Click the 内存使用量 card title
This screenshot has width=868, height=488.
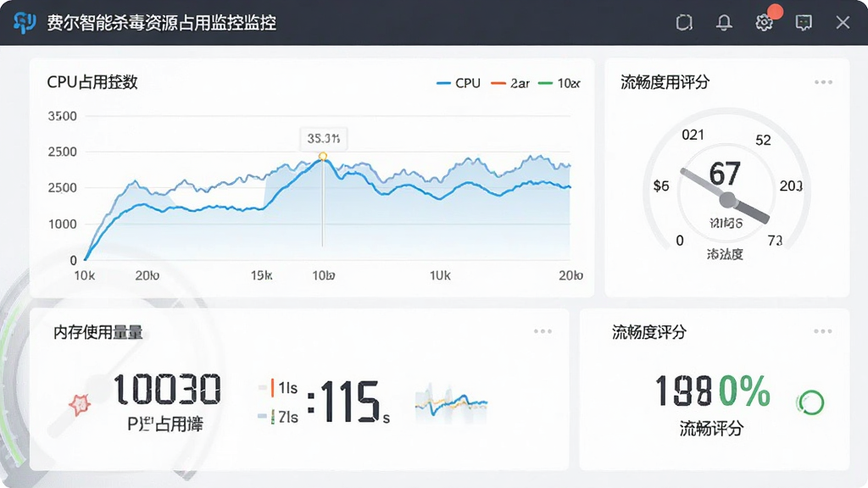98,332
